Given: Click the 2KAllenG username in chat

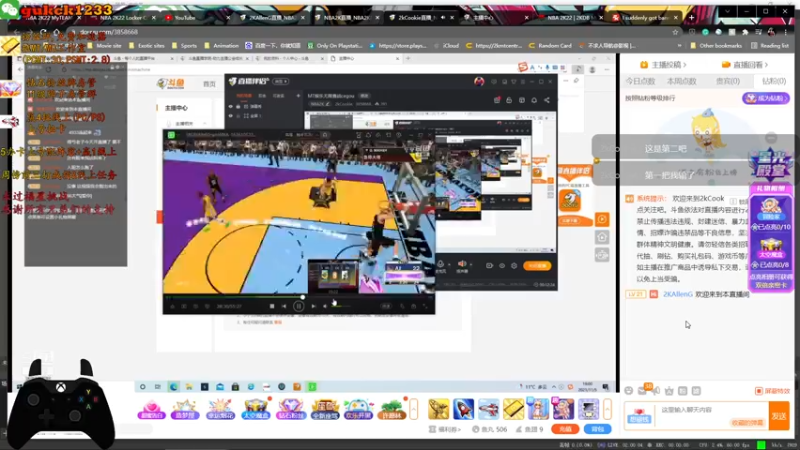Looking at the screenshot, I should pos(678,294).
